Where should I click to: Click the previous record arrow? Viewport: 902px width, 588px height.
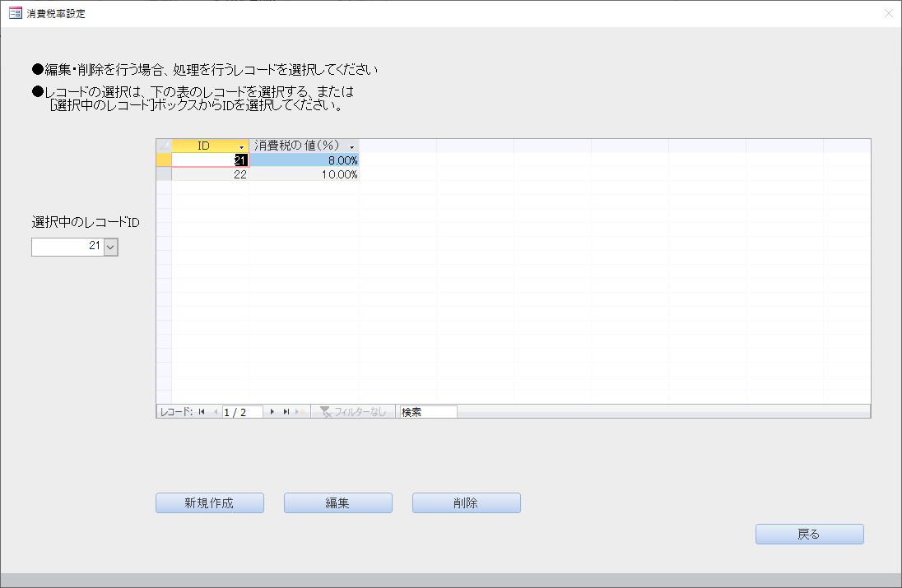pos(216,412)
